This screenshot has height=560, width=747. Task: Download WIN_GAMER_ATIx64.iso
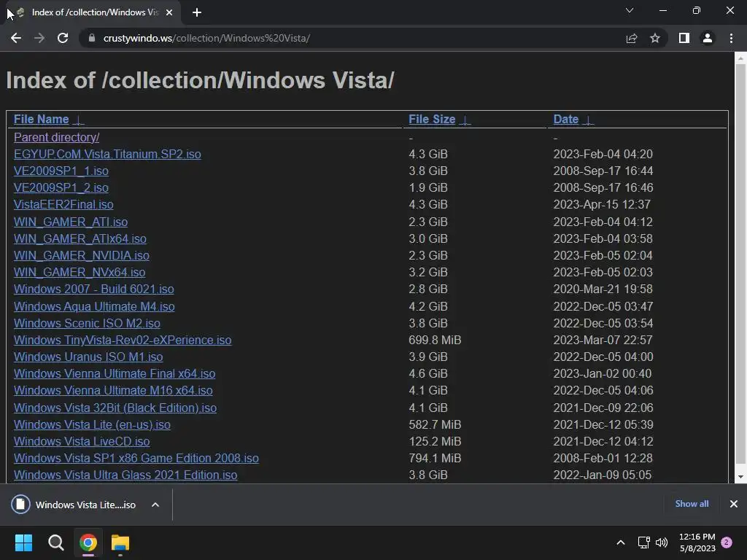tap(80, 238)
